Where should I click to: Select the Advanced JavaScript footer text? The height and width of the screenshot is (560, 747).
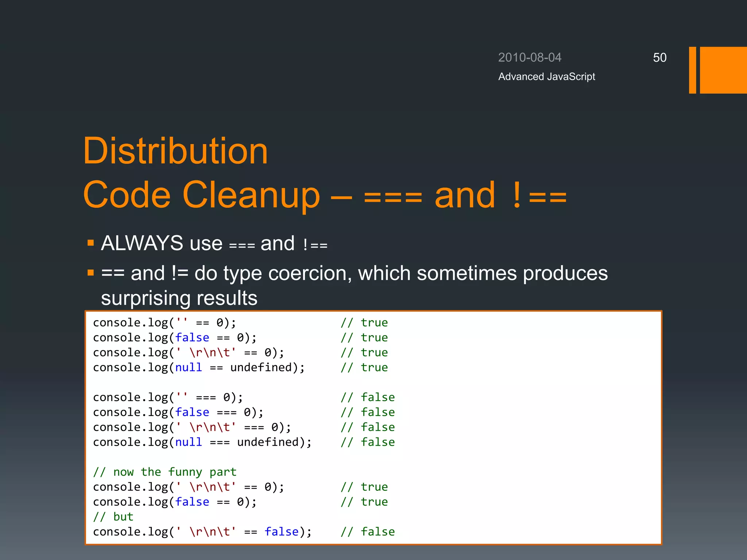point(546,77)
